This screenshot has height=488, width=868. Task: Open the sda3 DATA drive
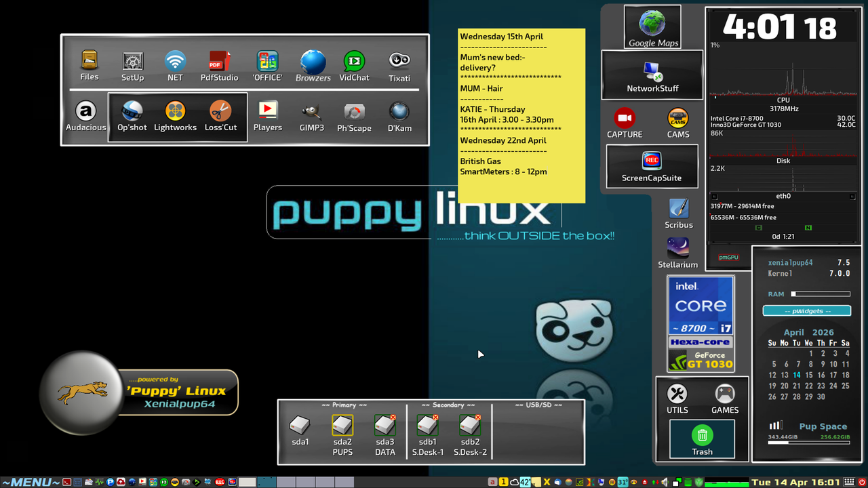[385, 426]
